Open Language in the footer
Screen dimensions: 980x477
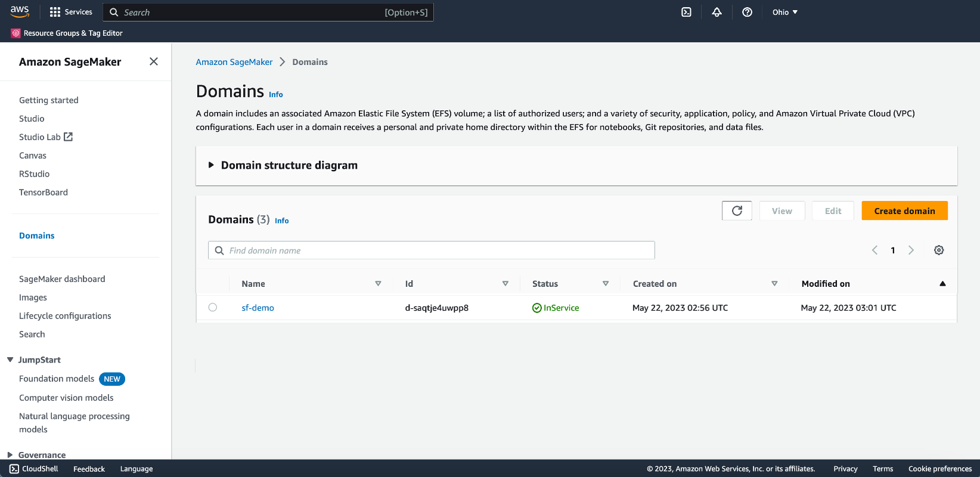[x=137, y=469]
